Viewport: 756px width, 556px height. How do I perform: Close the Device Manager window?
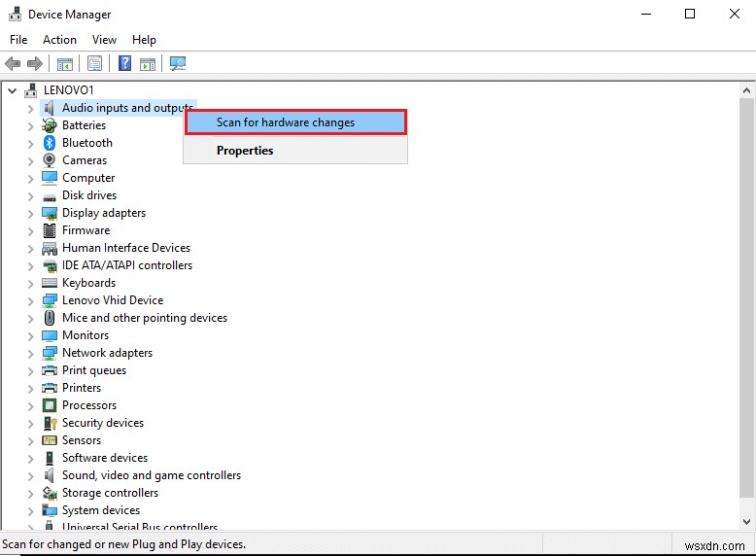(734, 14)
